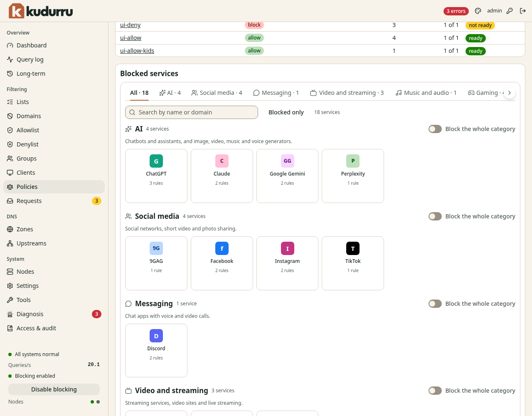Image resolution: width=532 pixels, height=416 pixels.
Task: Click the Disable blocking button
Action: point(54,389)
